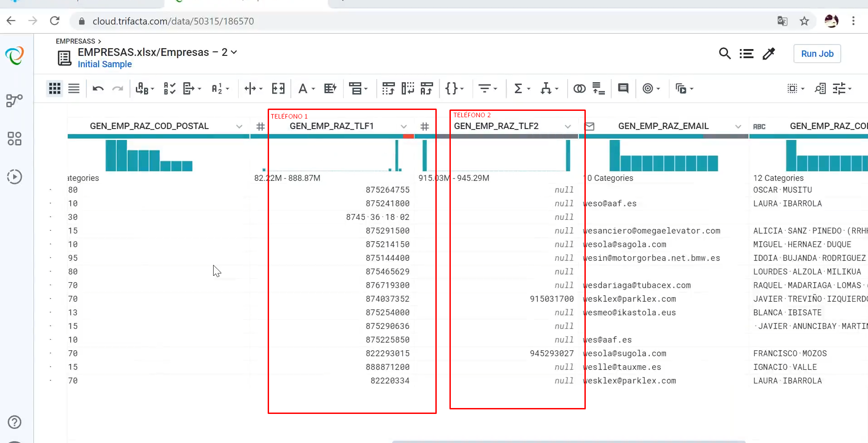Click the browser profile avatar
The image size is (868, 443).
(832, 21)
